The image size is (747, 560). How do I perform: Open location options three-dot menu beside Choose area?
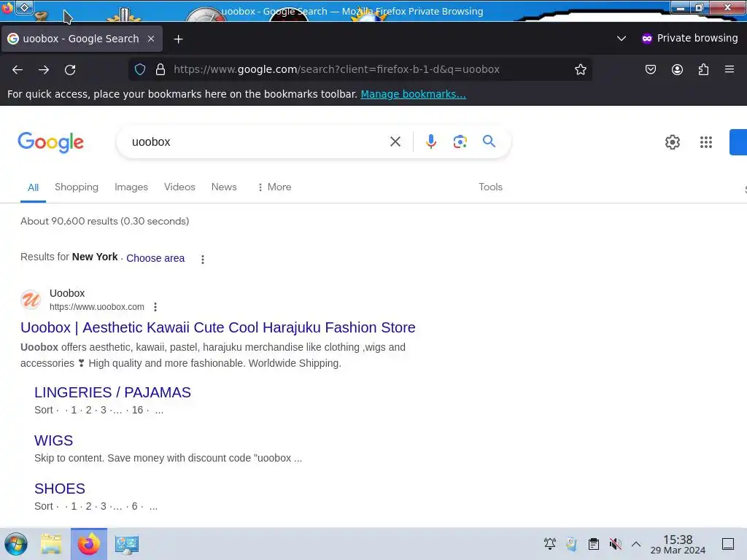pos(203,259)
